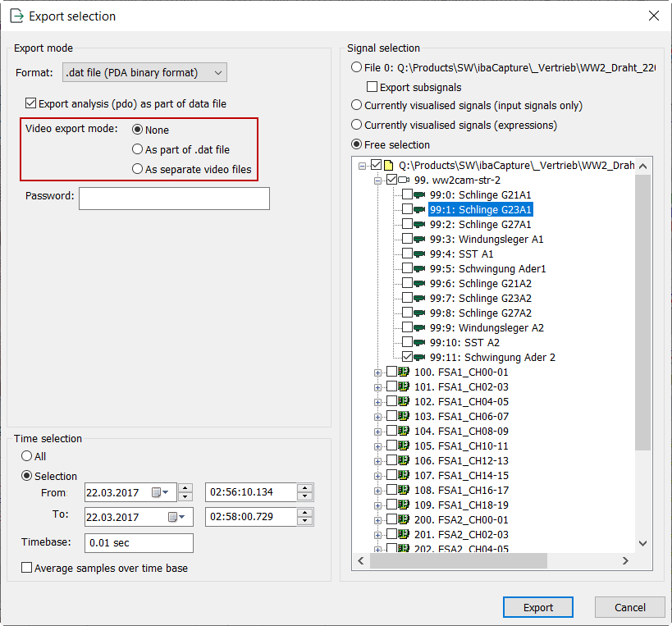
Task: Click the file icon at the tree root
Action: tap(390, 166)
